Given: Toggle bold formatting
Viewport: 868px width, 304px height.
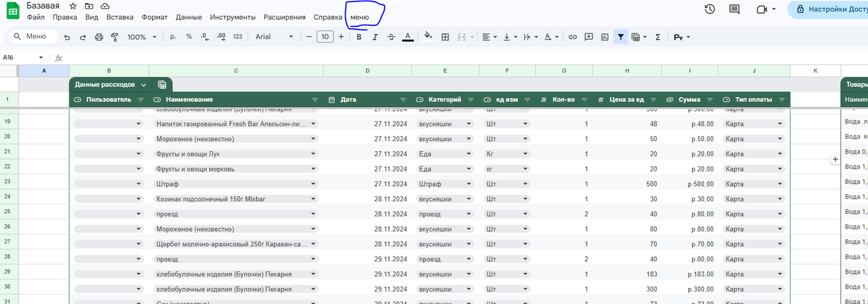Looking at the screenshot, I should tap(359, 37).
